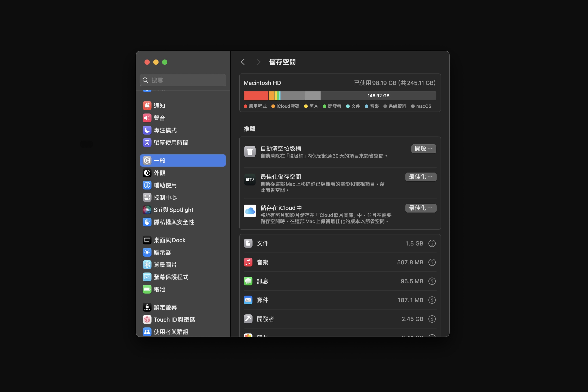Open info for 訊息 storage

[x=432, y=281]
